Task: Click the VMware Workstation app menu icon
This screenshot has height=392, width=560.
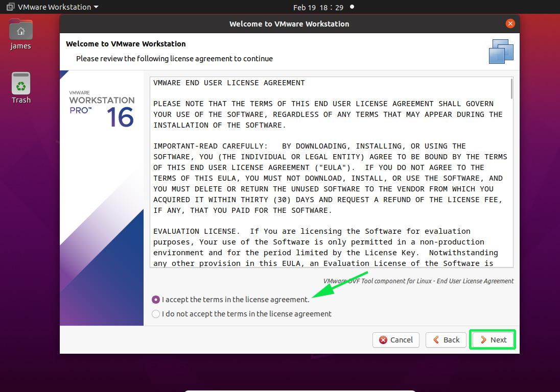Action: click(x=10, y=7)
